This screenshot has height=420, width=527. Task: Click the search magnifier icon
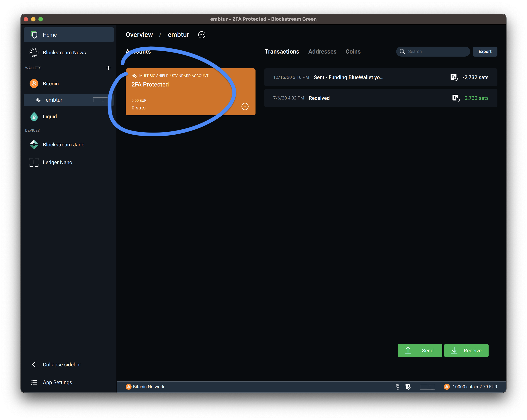[x=402, y=52]
